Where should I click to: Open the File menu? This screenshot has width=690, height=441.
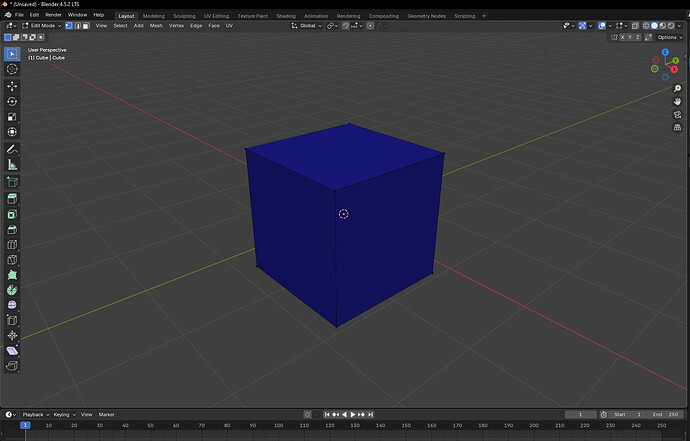pyautogui.click(x=19, y=15)
